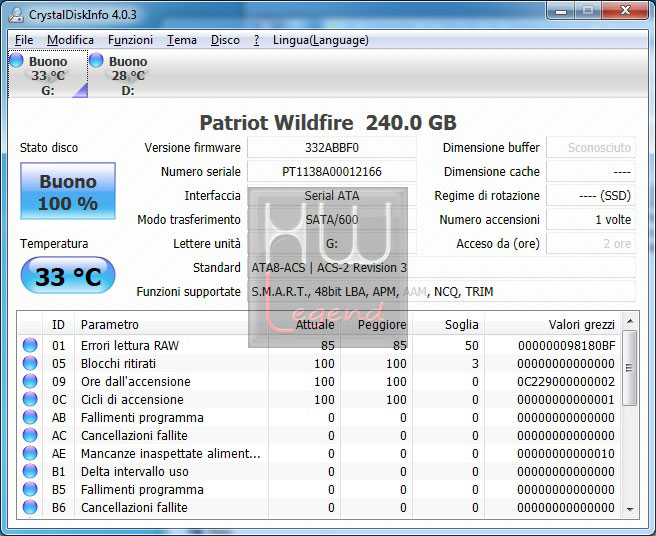Screen dimensions: 656x536
Task: Click the Soglia column header
Action: (448, 325)
